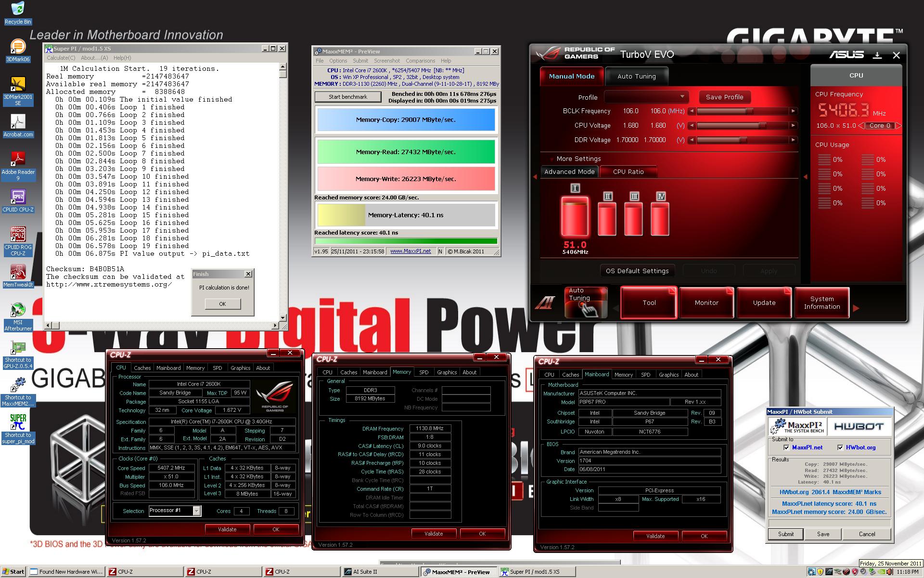Click the Auto Tuning hand icon in AI Suite

[586, 302]
